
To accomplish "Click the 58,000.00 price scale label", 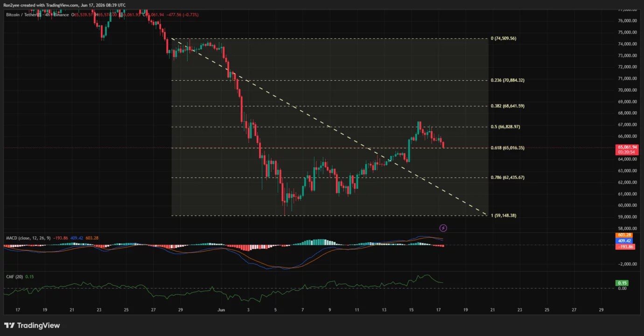I will pos(627,228).
